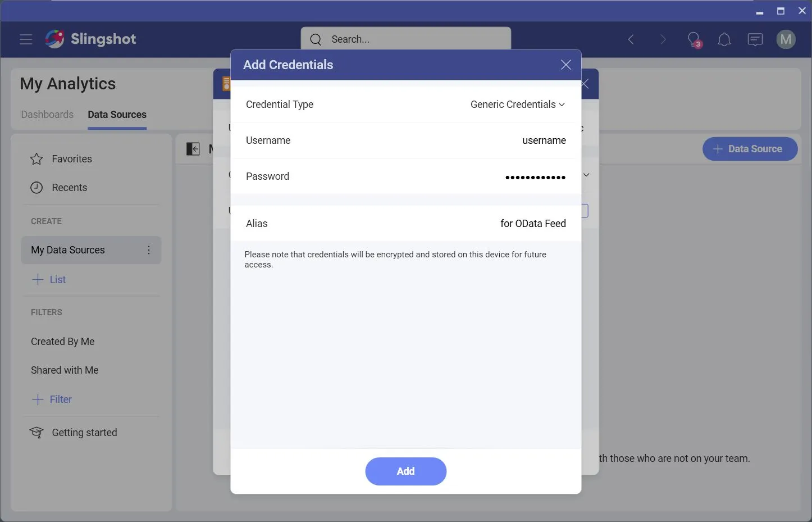
Task: Go forward with the right arrow
Action: pyautogui.click(x=663, y=39)
